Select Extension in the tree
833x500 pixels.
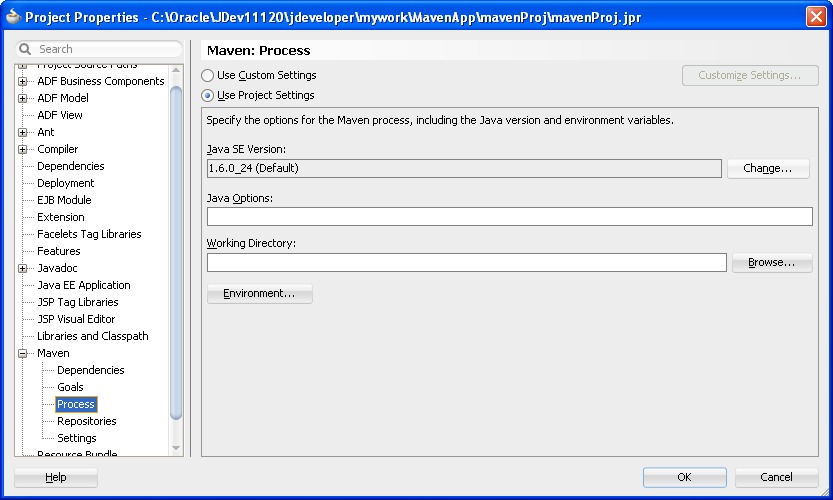pos(61,217)
